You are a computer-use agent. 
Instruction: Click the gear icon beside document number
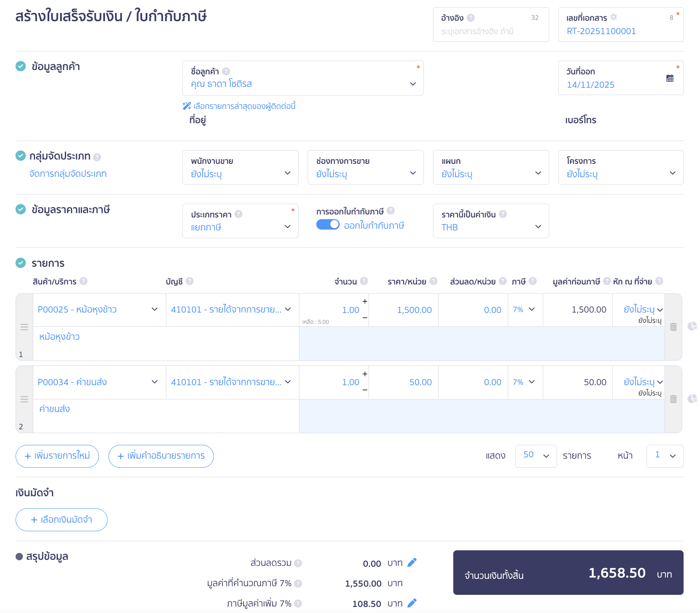coord(614,17)
